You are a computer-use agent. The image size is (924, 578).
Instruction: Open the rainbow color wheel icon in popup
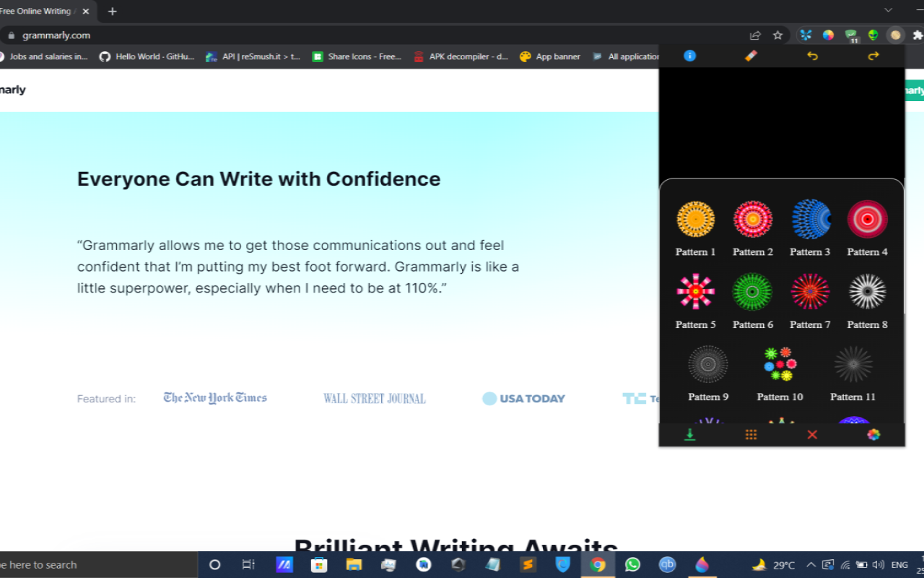[x=873, y=434]
